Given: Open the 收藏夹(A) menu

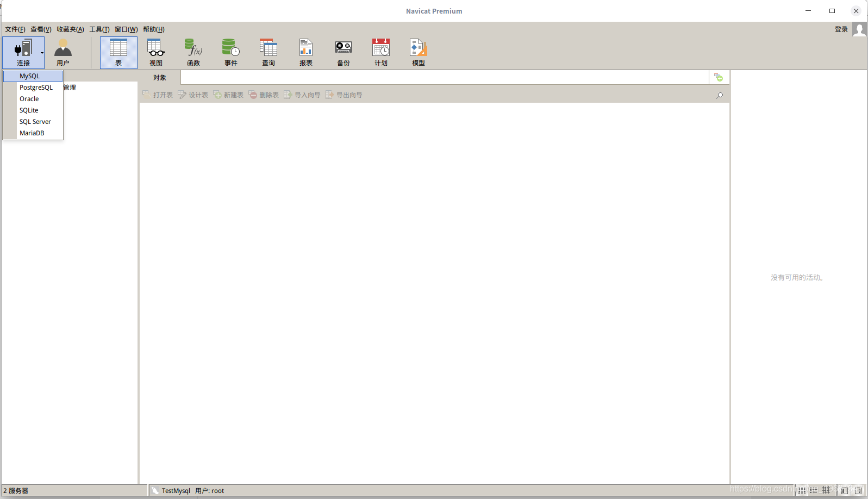Looking at the screenshot, I should pos(71,29).
